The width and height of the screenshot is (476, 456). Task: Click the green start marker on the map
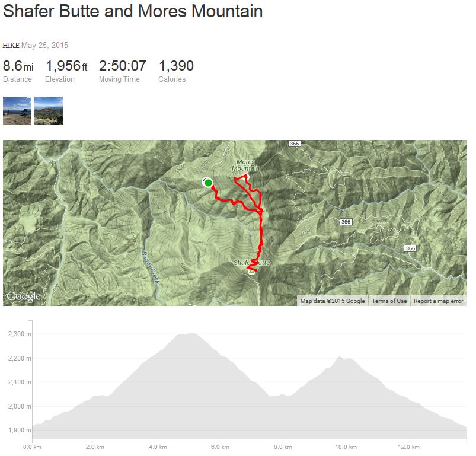[209, 183]
